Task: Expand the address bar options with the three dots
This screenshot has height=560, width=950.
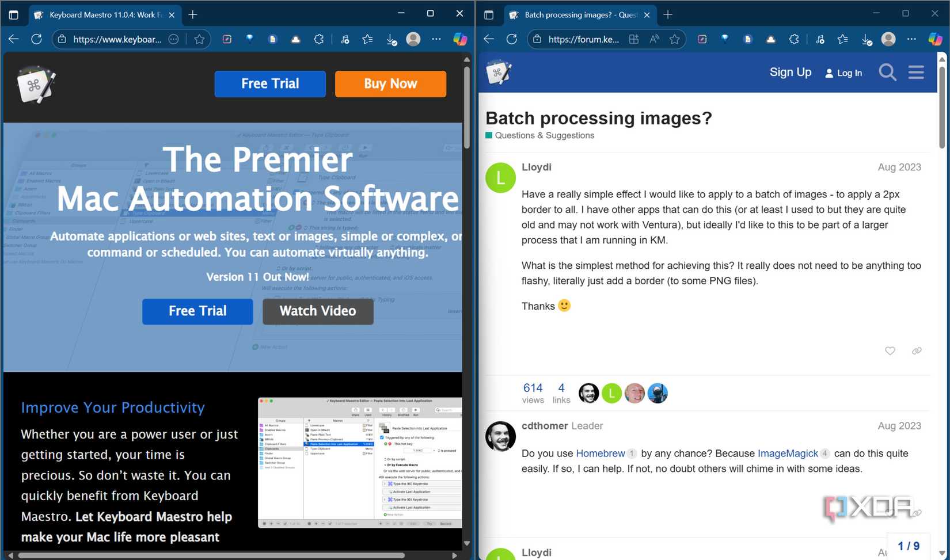Action: (x=173, y=39)
